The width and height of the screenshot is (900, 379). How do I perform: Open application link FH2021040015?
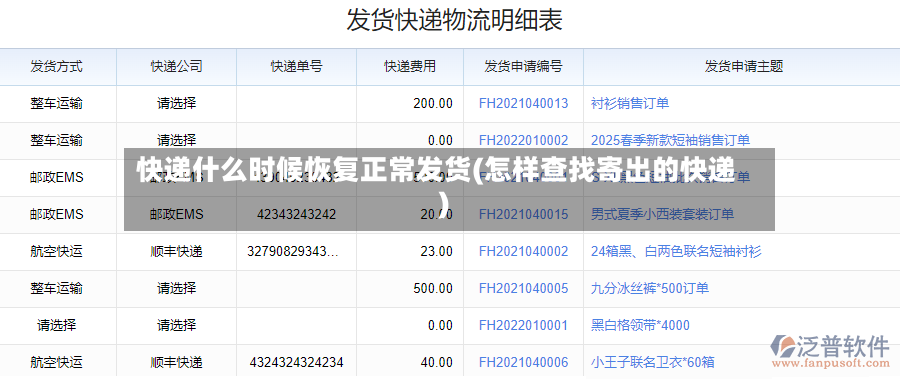click(x=523, y=214)
